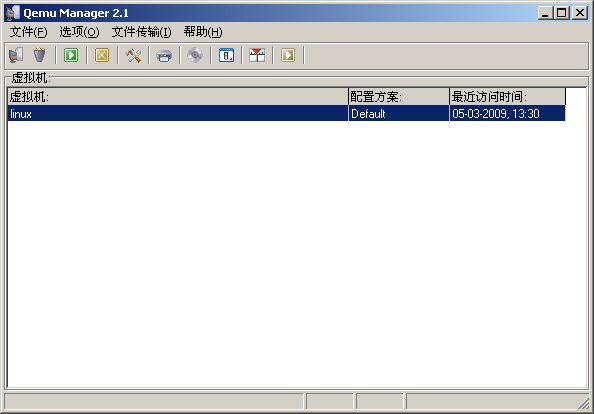Click the red and white box icon
The height and width of the screenshot is (414, 594).
click(x=257, y=55)
